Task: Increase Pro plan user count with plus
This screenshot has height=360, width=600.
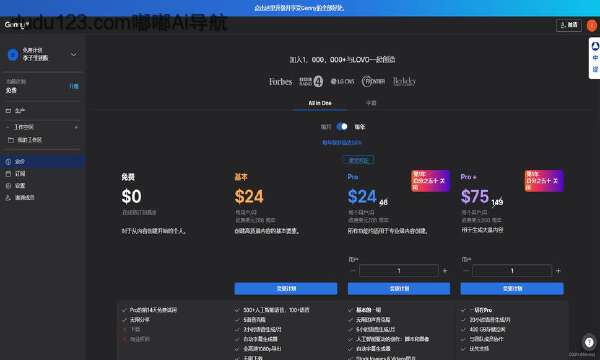Action: (445, 271)
